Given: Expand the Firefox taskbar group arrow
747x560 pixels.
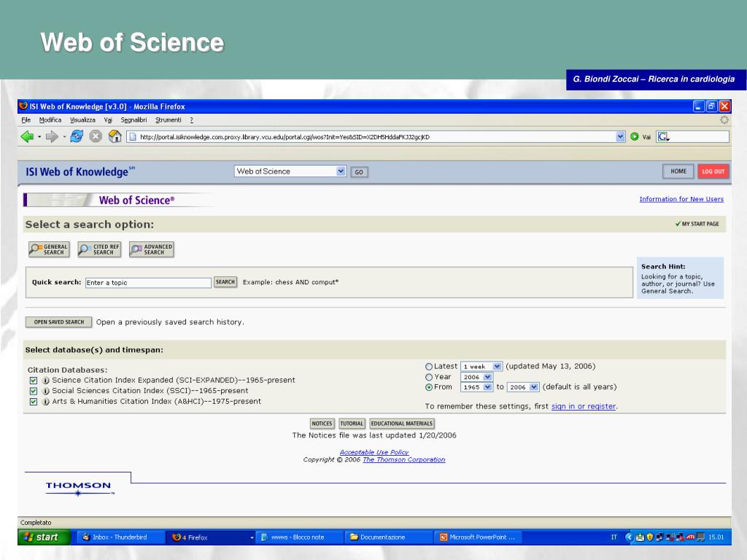Looking at the screenshot, I should pos(252,537).
